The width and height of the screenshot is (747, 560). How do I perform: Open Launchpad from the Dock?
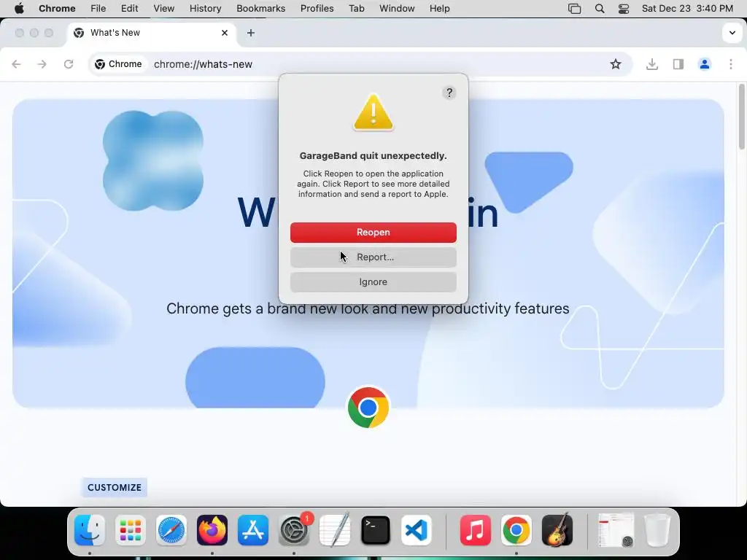point(131,530)
